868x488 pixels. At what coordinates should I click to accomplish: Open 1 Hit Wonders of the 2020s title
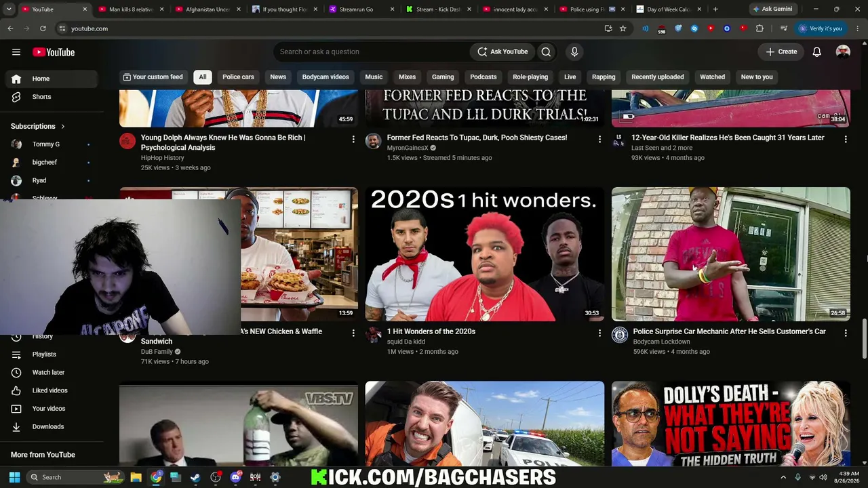click(x=431, y=331)
